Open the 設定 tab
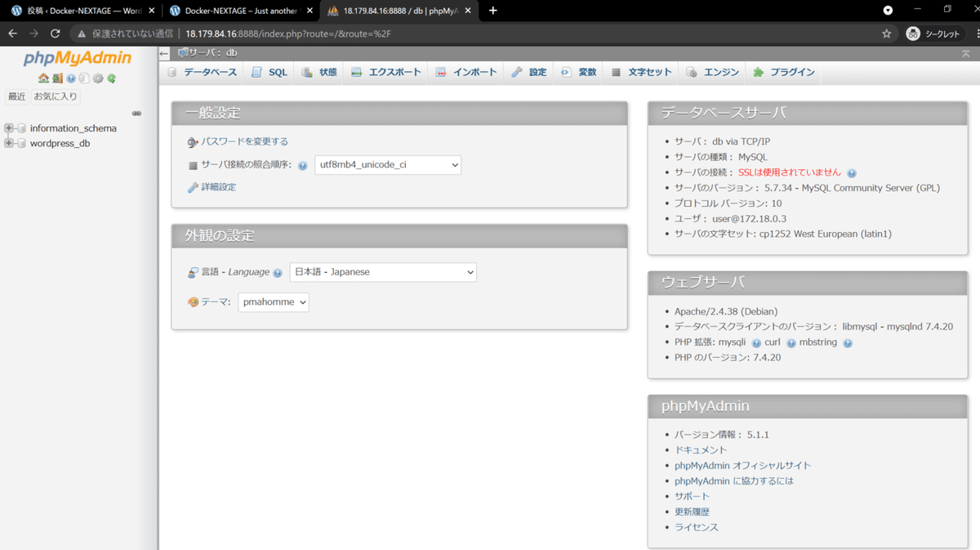The height and width of the screenshot is (550, 980). (x=529, y=72)
